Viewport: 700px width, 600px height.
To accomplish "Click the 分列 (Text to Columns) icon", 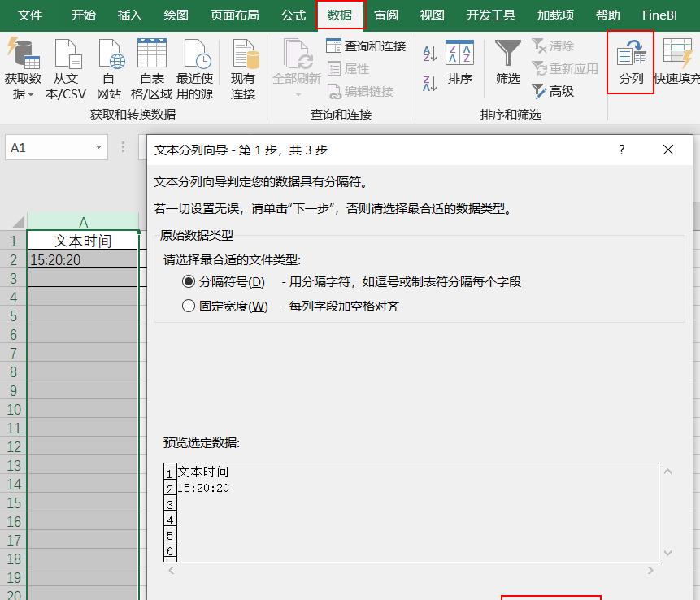I will [631, 53].
